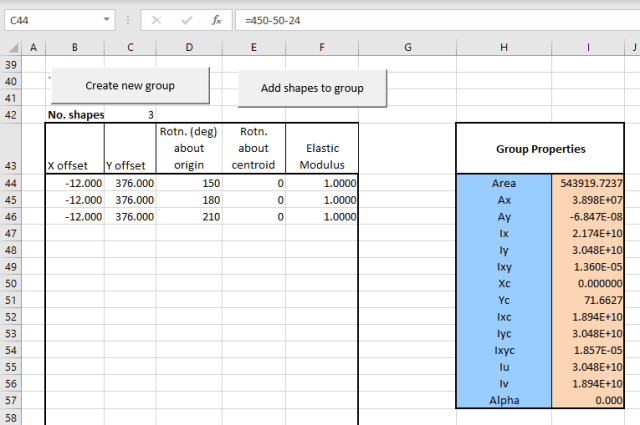Viewport: 640px width, 425px height.
Task: Click the formula bar resize dots handle
Action: (x=127, y=20)
